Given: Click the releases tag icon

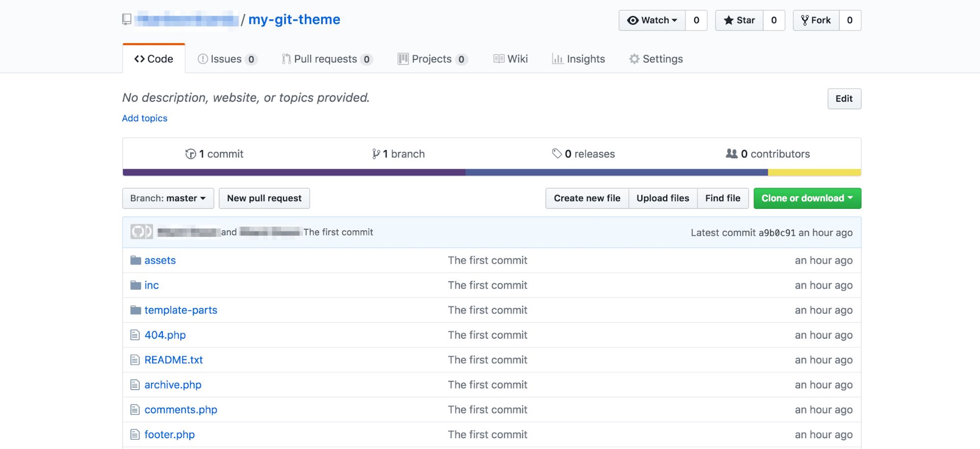Looking at the screenshot, I should pyautogui.click(x=556, y=154).
